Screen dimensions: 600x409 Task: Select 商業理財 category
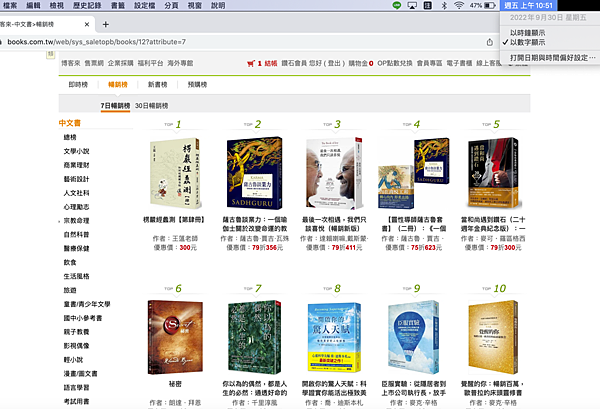click(x=77, y=165)
